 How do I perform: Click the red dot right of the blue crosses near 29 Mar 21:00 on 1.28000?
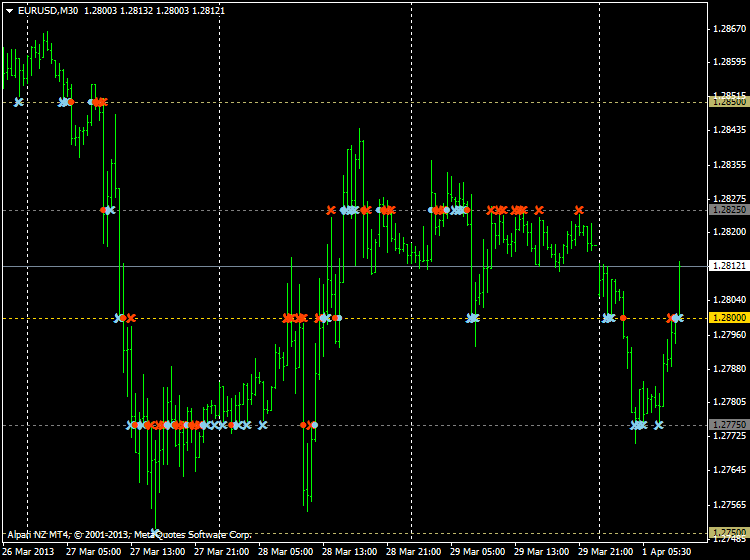click(x=623, y=318)
